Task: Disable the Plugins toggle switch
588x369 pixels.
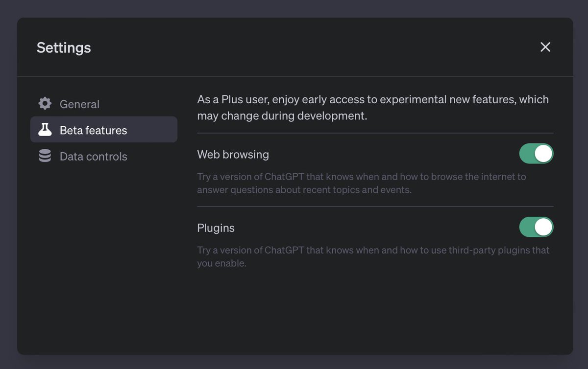Action: 536,227
